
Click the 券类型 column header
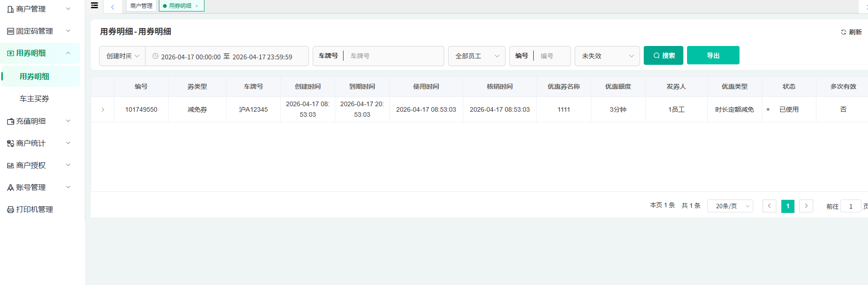coord(197,86)
